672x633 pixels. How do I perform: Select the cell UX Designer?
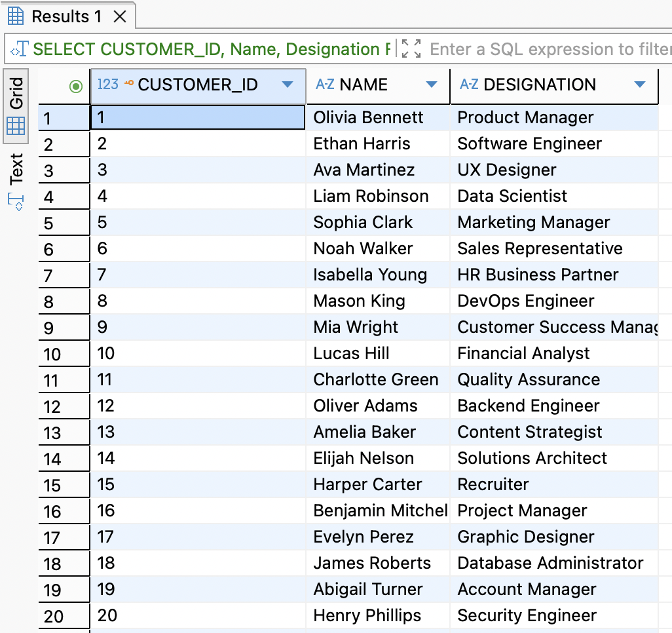point(554,170)
